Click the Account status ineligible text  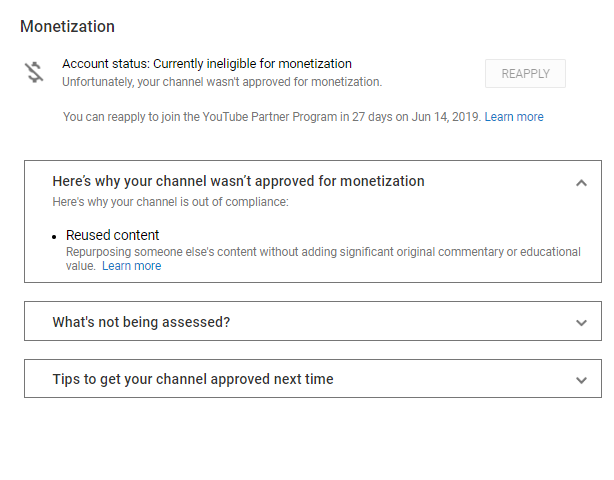pos(207,63)
